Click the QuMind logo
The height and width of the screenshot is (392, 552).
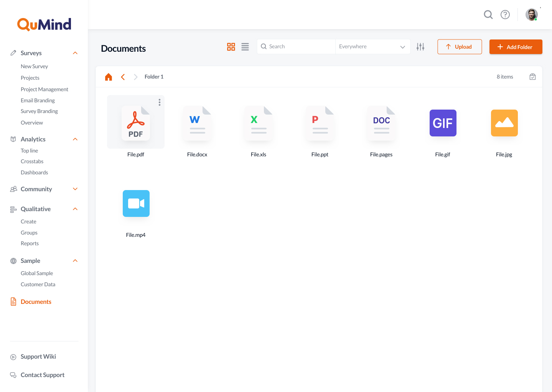[44, 24]
